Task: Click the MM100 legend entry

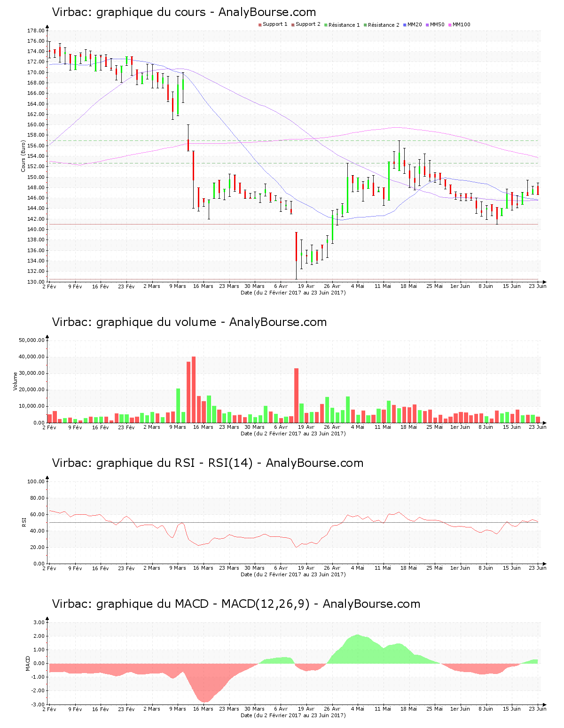Action: point(459,24)
